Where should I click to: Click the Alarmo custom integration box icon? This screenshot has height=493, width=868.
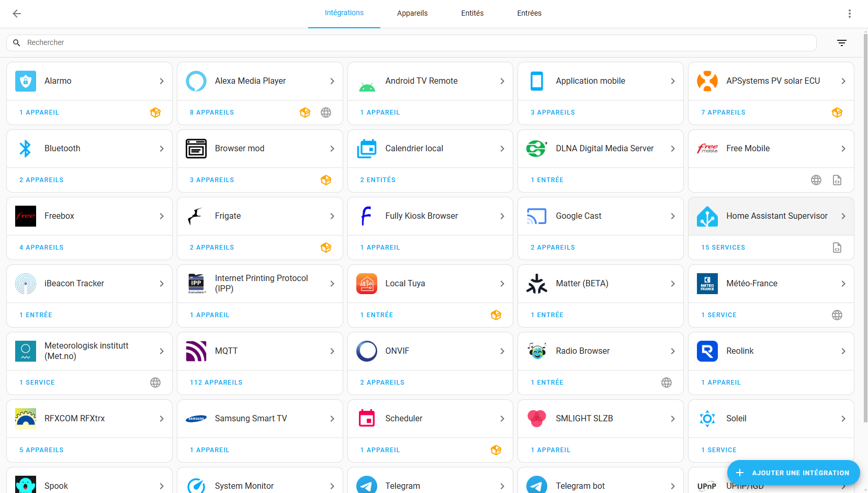point(155,113)
